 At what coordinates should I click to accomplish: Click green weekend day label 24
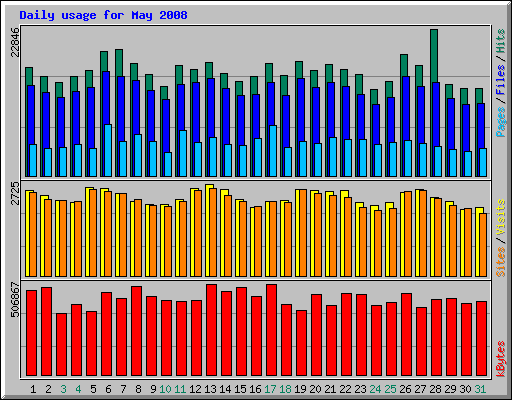pyautogui.click(x=375, y=389)
